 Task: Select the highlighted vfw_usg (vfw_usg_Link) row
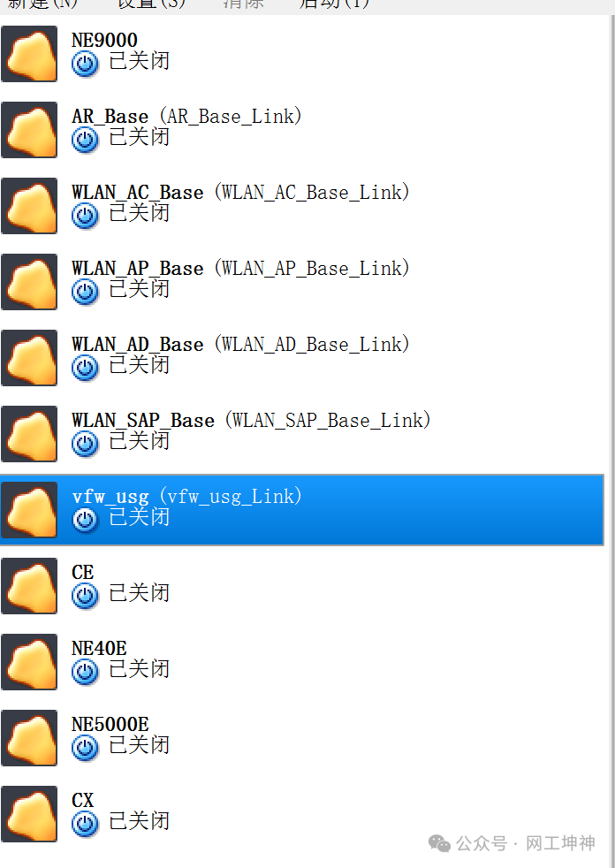(x=301, y=510)
